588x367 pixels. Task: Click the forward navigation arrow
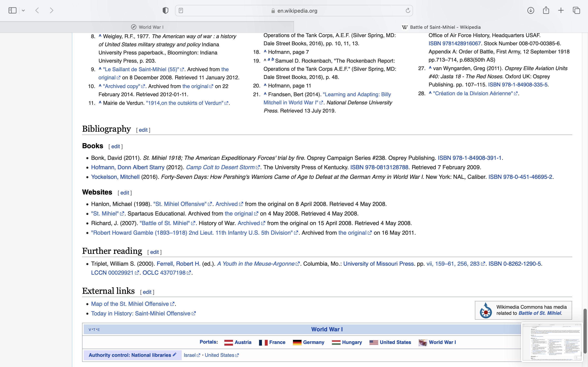tap(51, 10)
